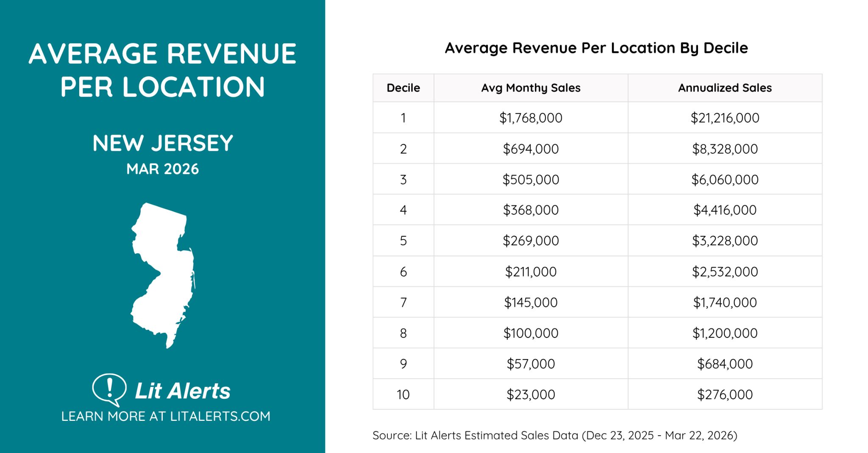This screenshot has height=453, width=868.
Task: Click the LEARN MORE AT LITALERTS.COM link
Action: tap(165, 416)
